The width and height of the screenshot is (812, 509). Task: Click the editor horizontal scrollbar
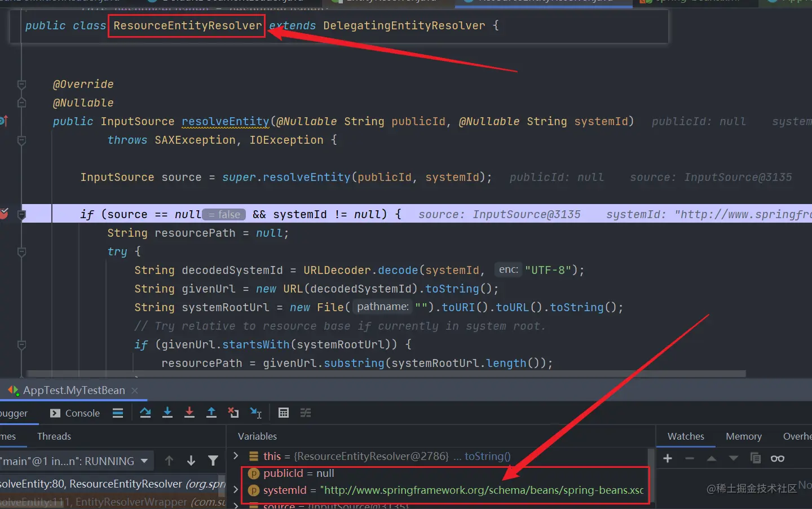pyautogui.click(x=386, y=374)
